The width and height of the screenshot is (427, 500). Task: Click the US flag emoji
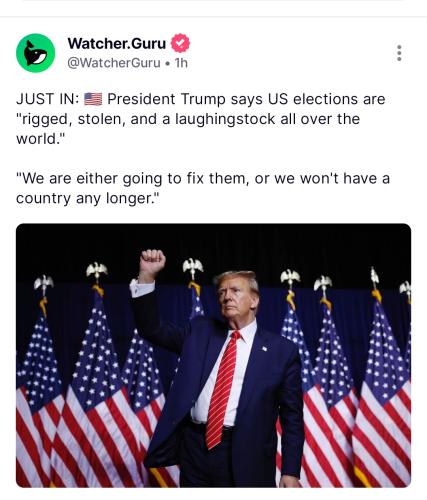93,99
